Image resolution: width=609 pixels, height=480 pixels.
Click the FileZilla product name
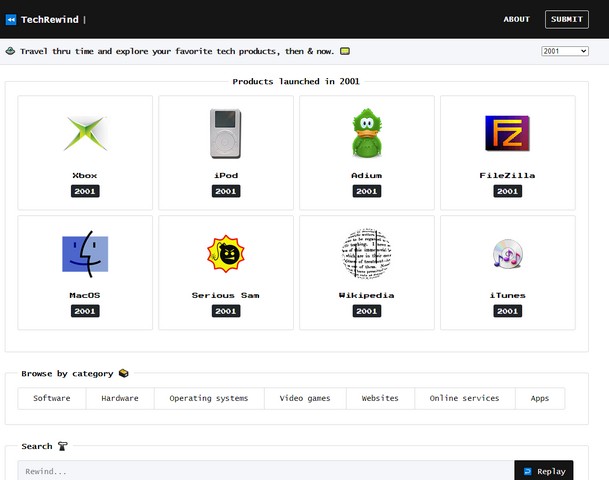[507, 175]
